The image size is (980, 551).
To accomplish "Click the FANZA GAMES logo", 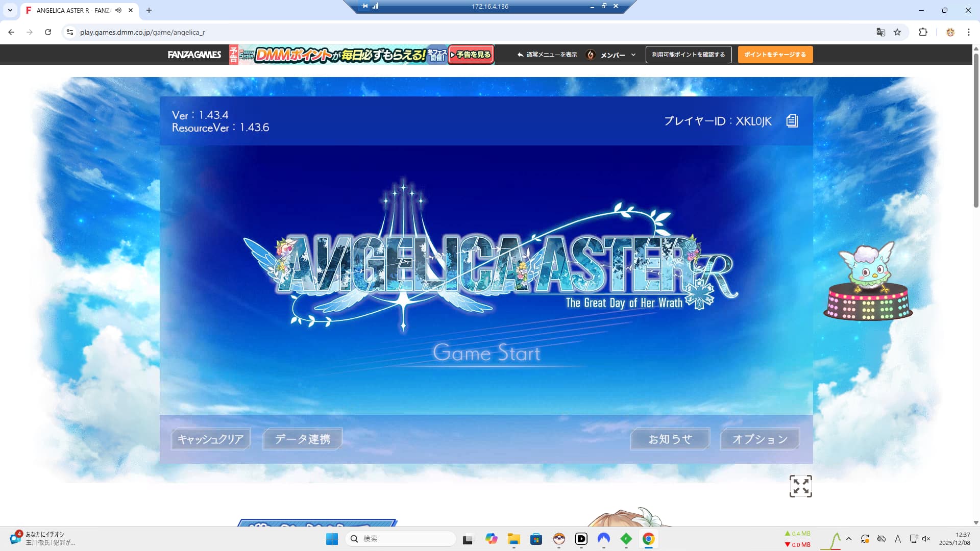I will (194, 55).
